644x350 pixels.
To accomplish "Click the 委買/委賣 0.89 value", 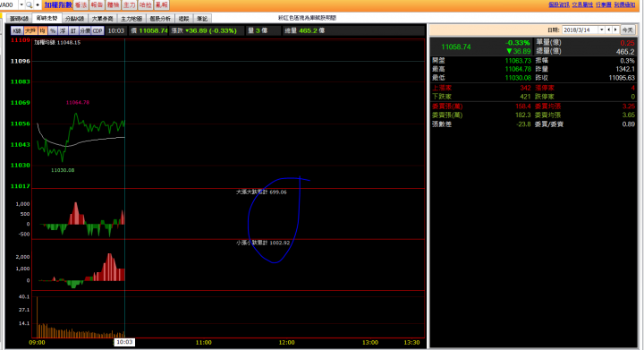I will (629, 124).
